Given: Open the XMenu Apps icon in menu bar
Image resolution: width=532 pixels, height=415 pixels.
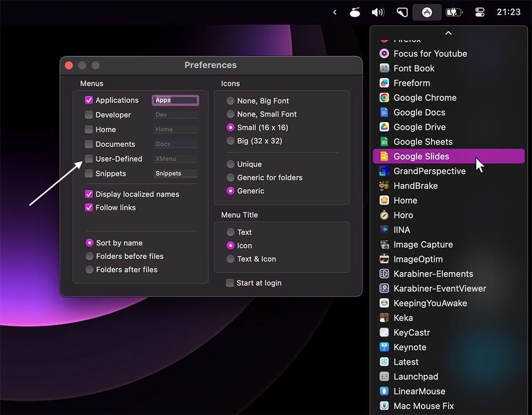Looking at the screenshot, I should click(x=427, y=13).
